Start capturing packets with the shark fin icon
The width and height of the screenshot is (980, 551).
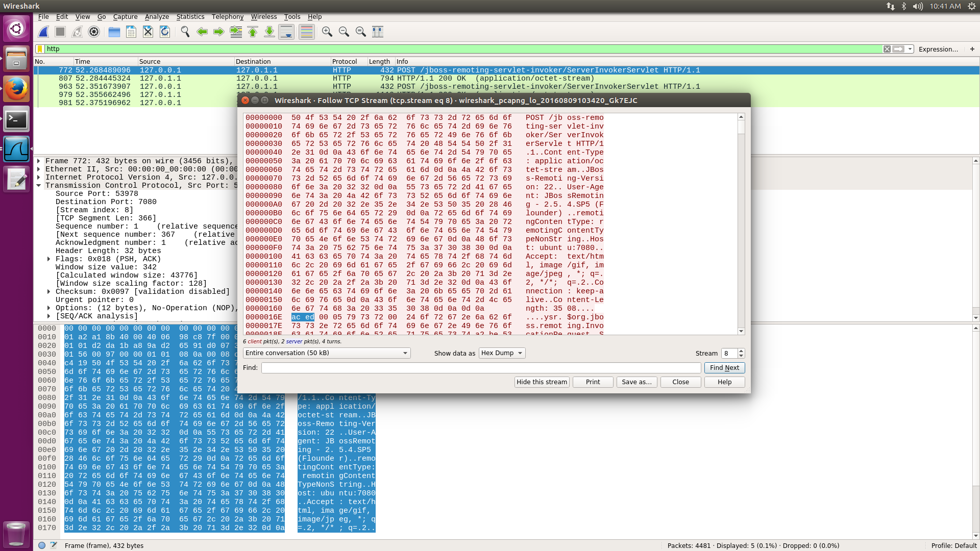(44, 32)
